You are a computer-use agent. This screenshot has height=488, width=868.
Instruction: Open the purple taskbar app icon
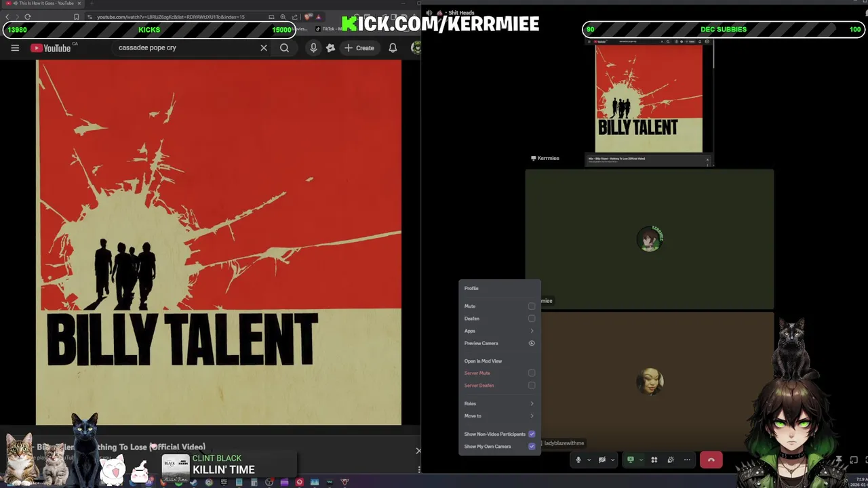point(284,482)
